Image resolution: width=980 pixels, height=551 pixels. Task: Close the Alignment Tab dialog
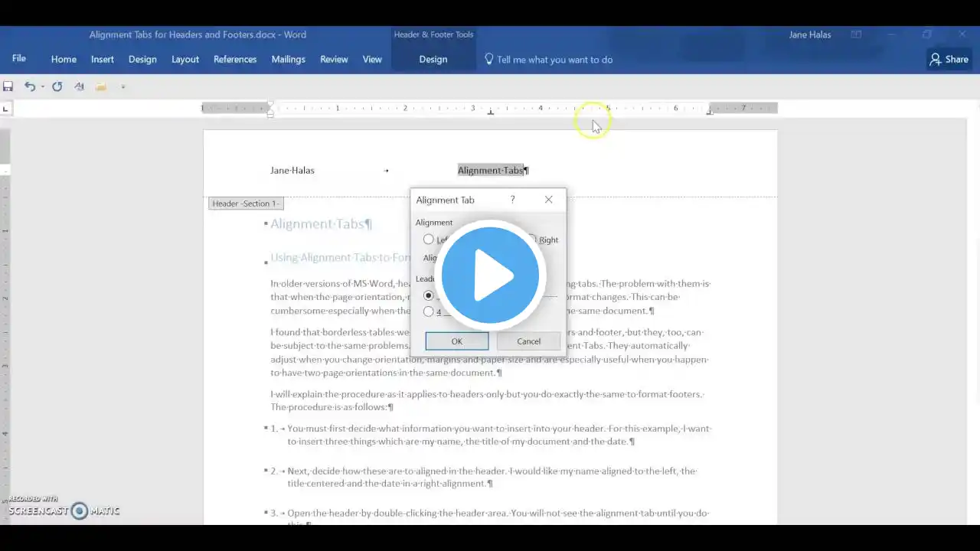[x=549, y=200]
